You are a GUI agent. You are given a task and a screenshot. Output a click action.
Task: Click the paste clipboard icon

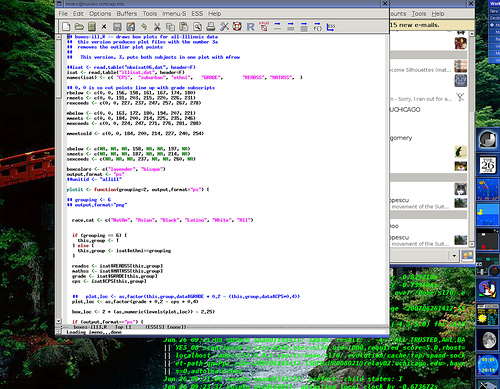click(184, 27)
